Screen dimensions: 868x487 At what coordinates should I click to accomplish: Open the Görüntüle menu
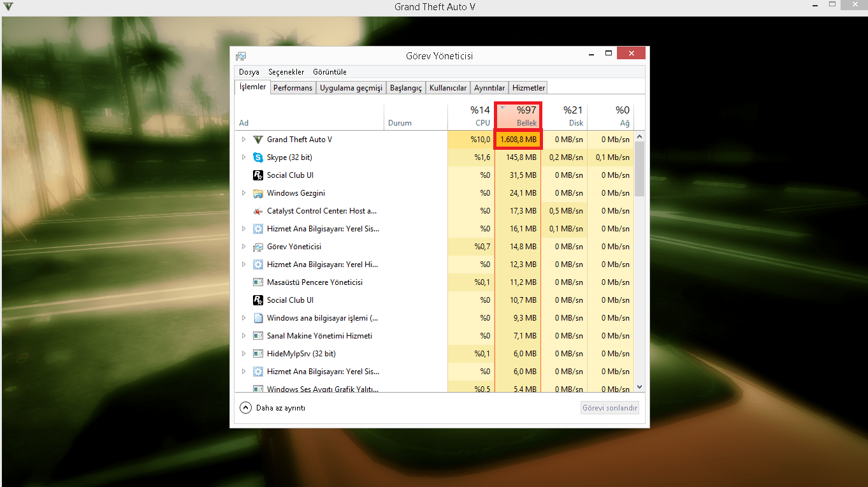tap(329, 72)
